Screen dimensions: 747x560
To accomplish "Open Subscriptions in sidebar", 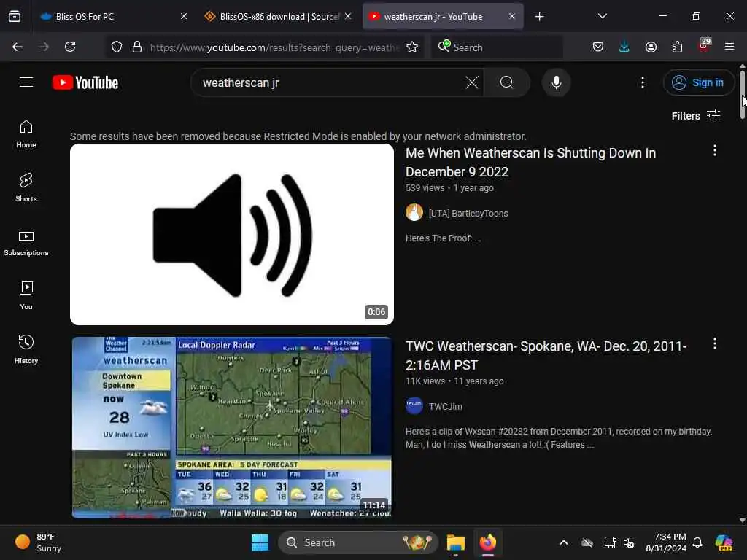I will [x=26, y=242].
